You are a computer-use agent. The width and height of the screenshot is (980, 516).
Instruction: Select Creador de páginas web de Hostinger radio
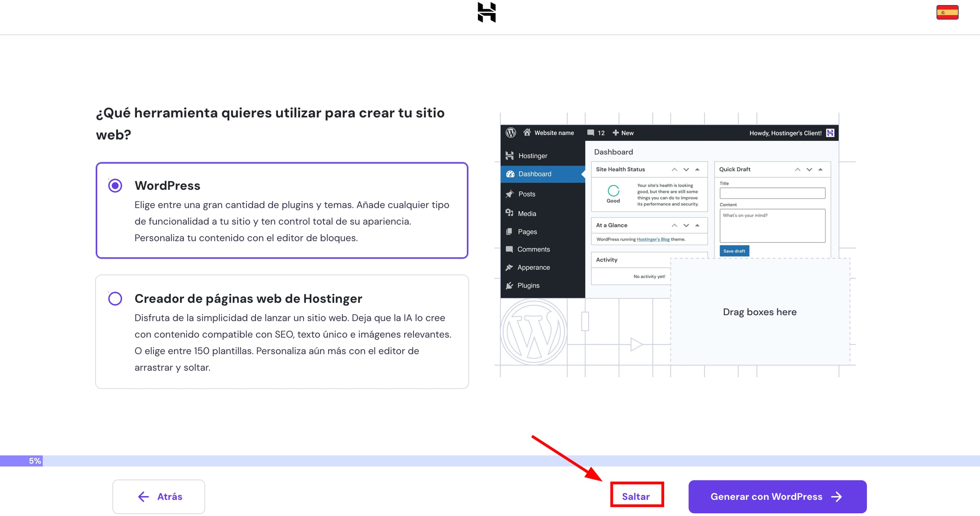click(115, 298)
